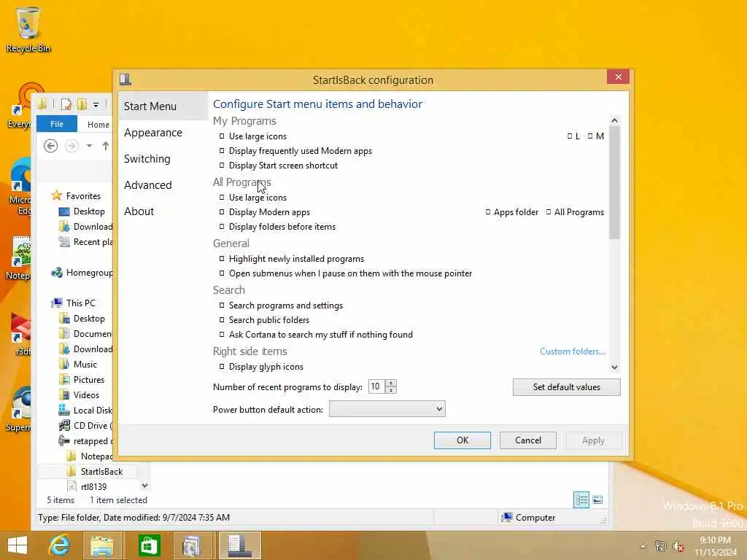Screen dimensions: 747x560
Task: Click Explorer Properties quick access icon
Action: [66, 104]
